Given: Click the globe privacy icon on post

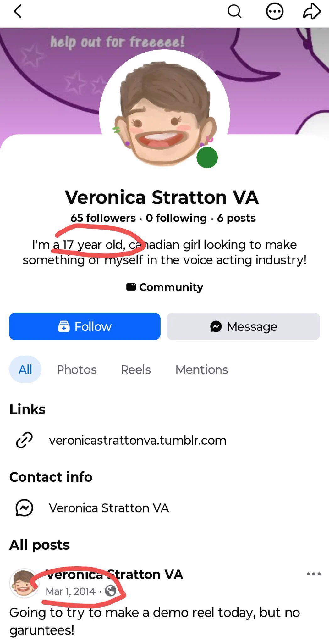Looking at the screenshot, I should [x=110, y=591].
